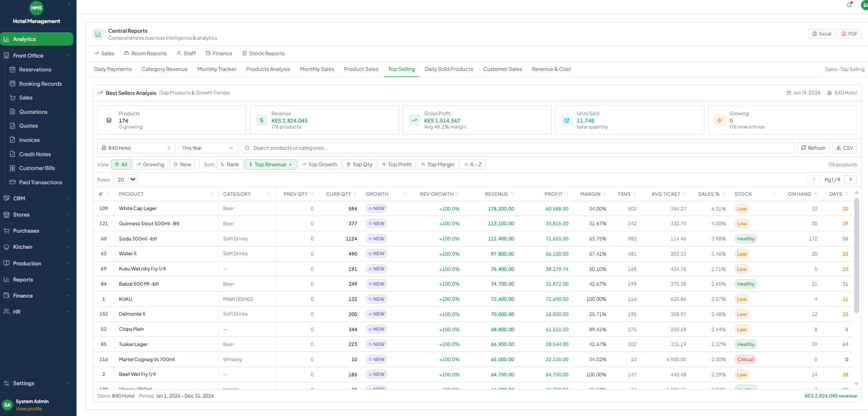The height and width of the screenshot is (416, 868).
Task: Expand the CRM menu
Action: coord(37,199)
